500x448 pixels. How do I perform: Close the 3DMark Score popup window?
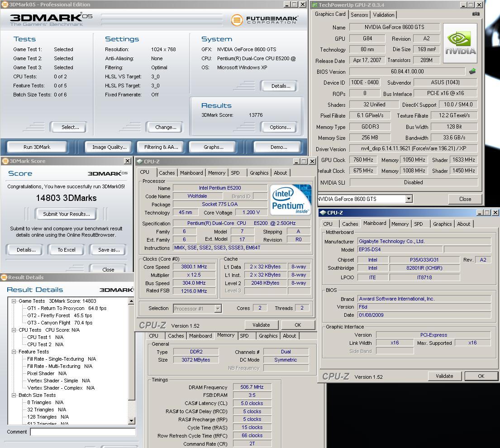128,161
